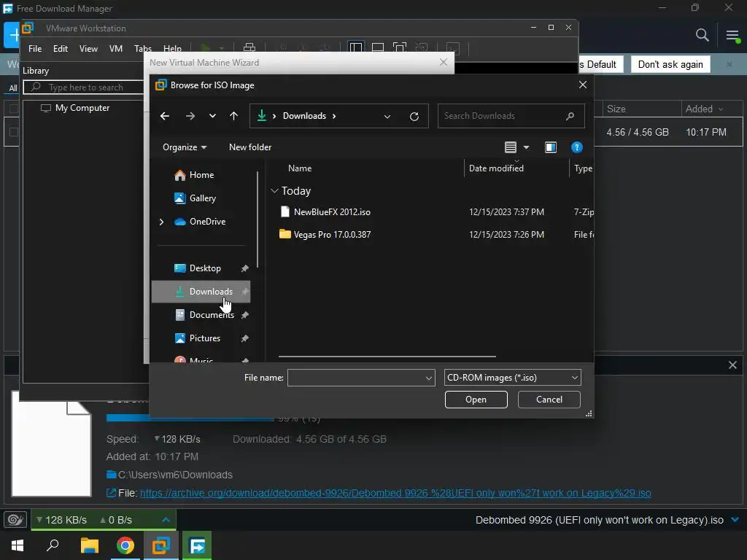Expand the address bar path history dropdown
The image size is (747, 560).
[387, 116]
